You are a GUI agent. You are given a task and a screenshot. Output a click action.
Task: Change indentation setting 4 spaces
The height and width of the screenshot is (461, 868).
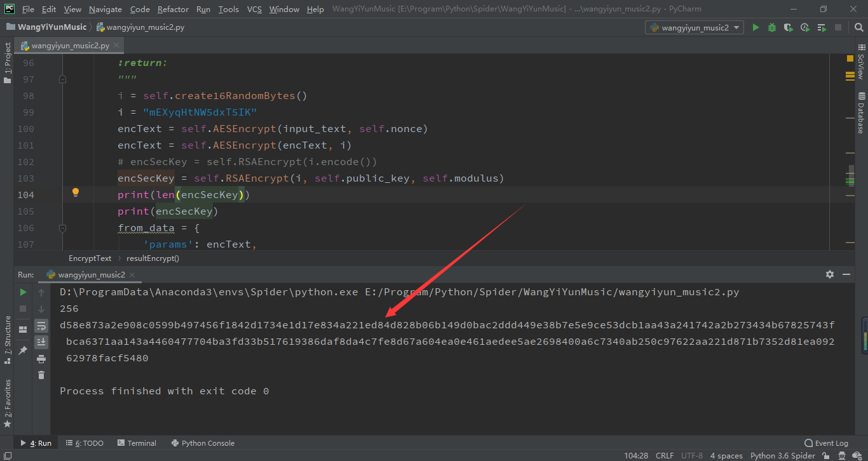[726, 455]
